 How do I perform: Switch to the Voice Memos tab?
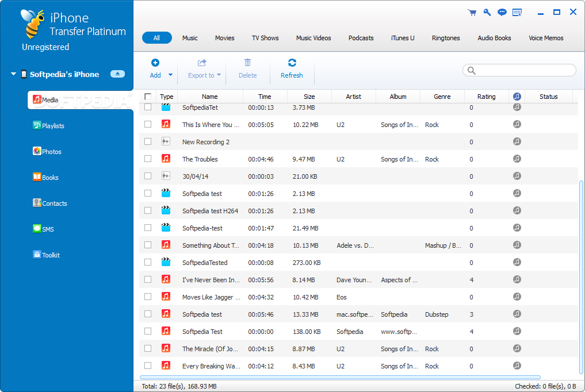click(546, 38)
